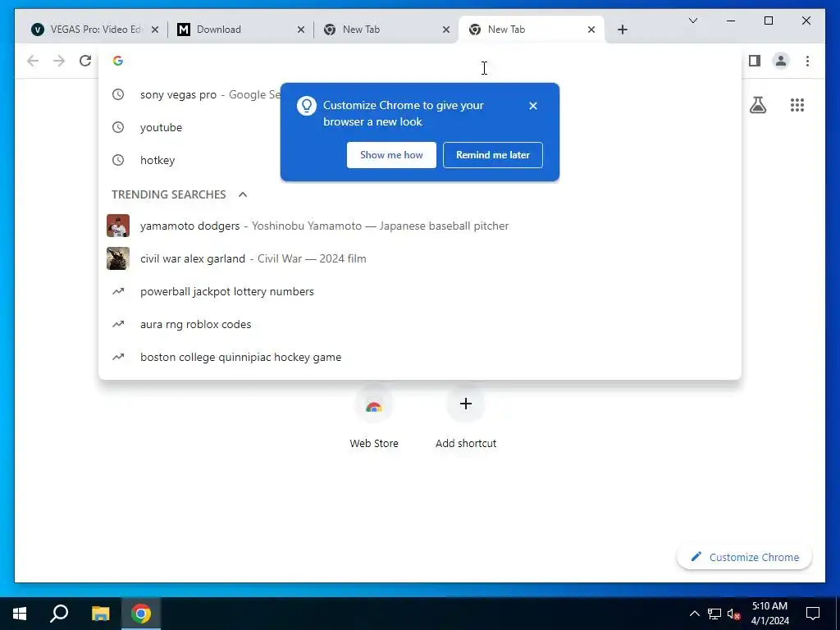Select yamamoto dodgers trending search
Image resolution: width=840 pixels, height=630 pixels.
[420, 226]
